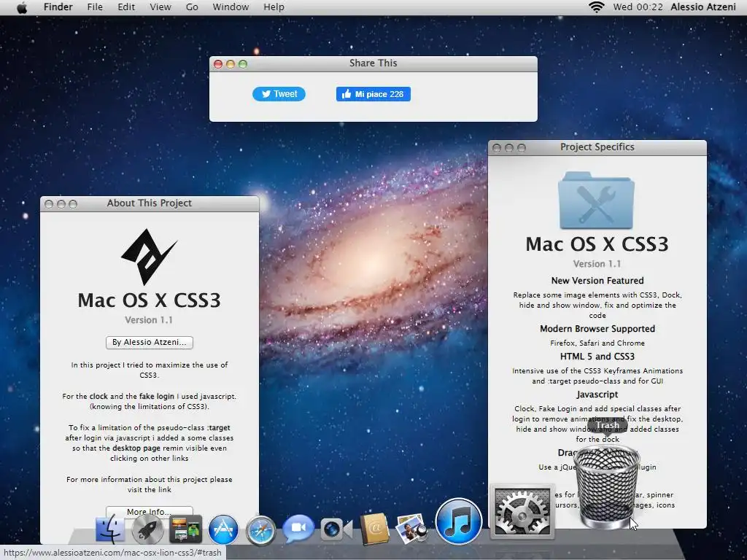Click the Javascript heading in Project Specifics

pyautogui.click(x=597, y=394)
